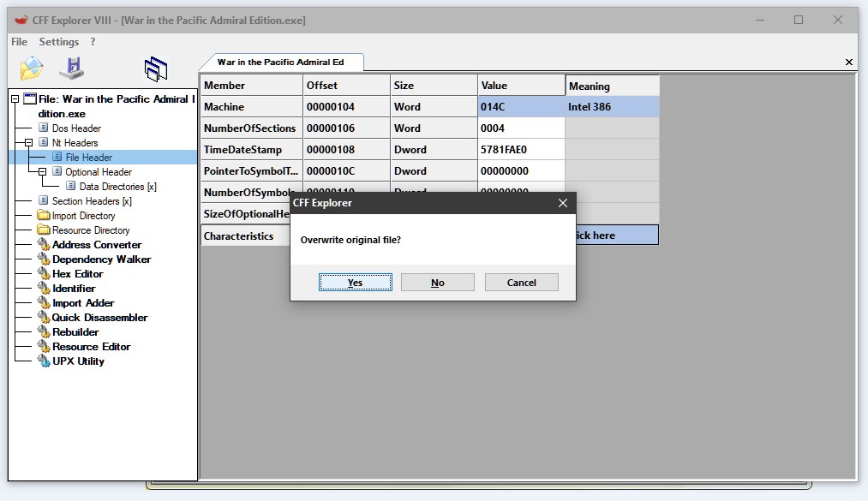Viewport: 868px width, 501px height.
Task: Save file using the floppy disk icon
Action: click(72, 68)
